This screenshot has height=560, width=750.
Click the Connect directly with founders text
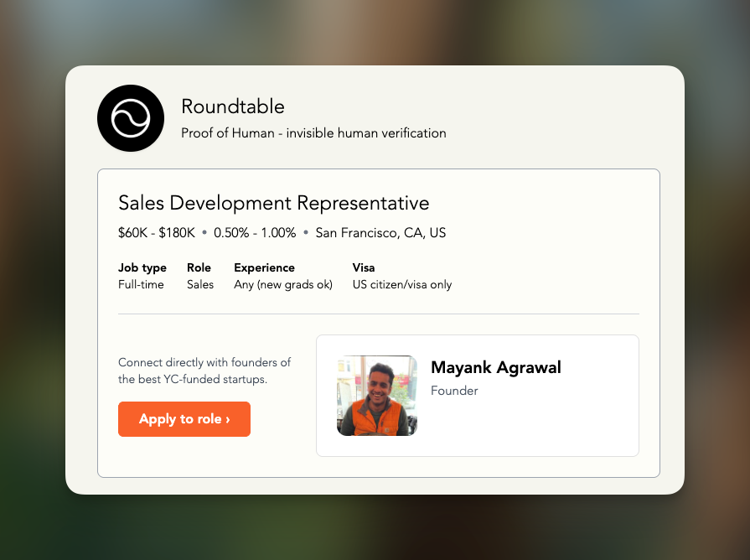[204, 371]
